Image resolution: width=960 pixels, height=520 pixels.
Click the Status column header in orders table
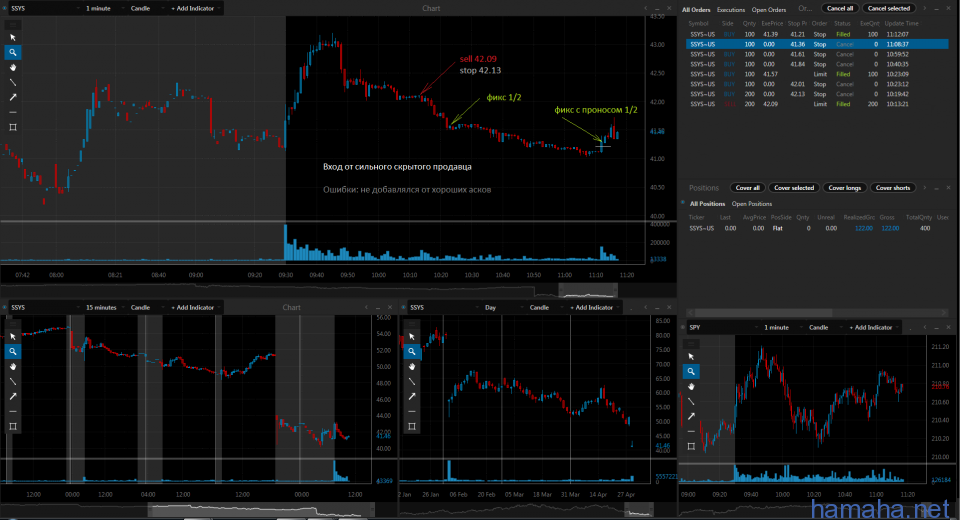pos(842,23)
